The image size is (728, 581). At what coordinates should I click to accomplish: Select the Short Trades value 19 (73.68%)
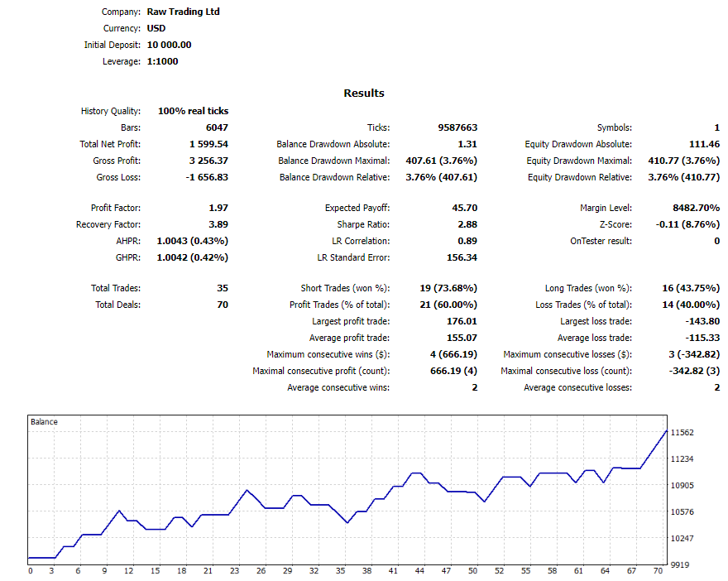click(x=448, y=288)
